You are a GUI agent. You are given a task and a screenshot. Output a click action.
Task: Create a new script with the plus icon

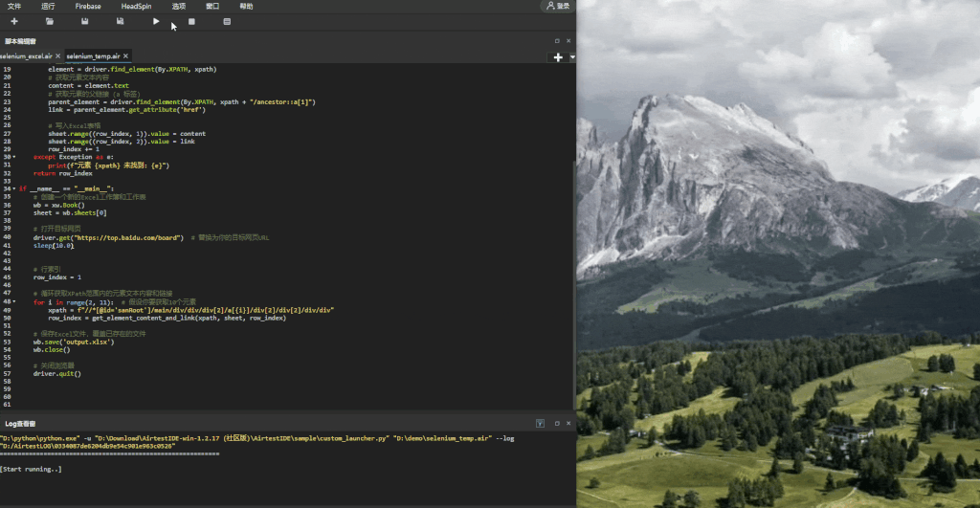tap(14, 21)
